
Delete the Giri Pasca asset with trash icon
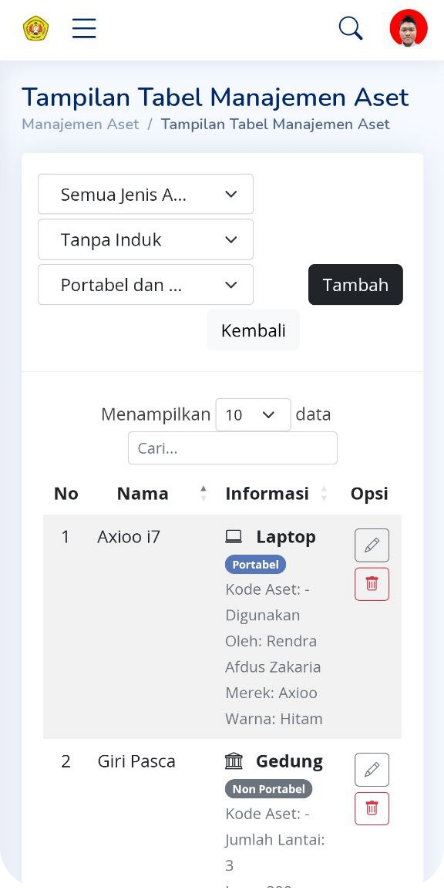point(372,808)
